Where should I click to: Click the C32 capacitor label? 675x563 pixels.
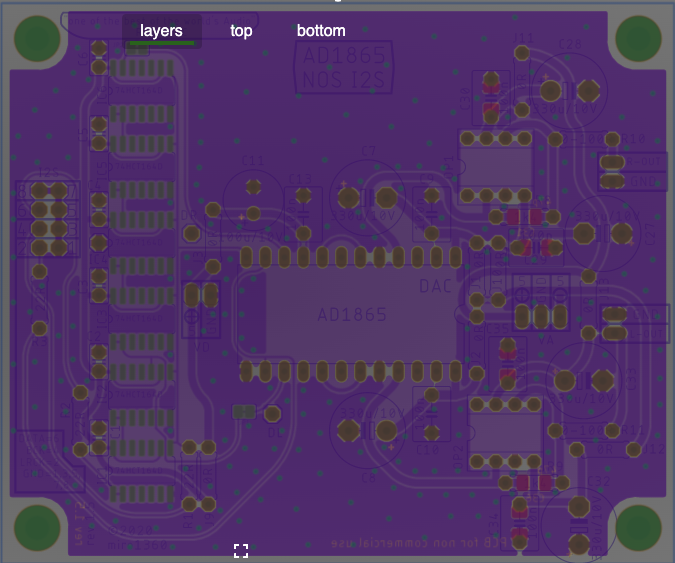599,481
